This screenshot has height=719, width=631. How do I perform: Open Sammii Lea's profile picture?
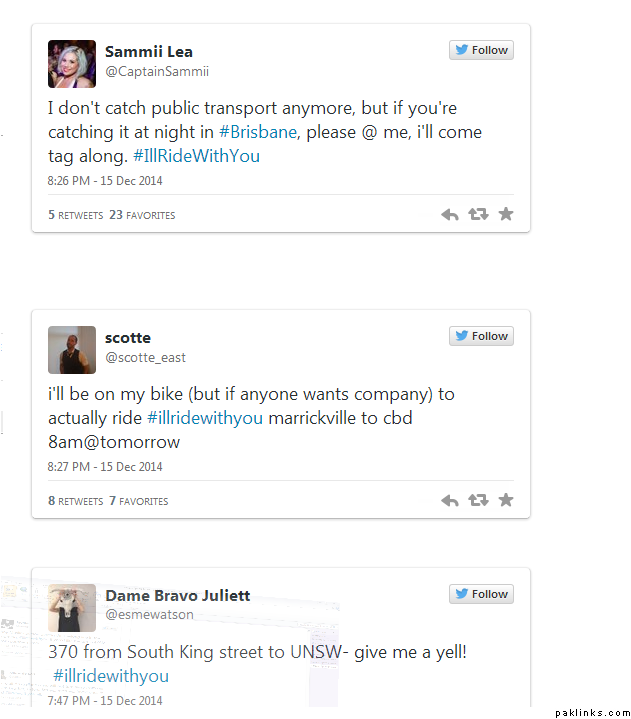(x=72, y=64)
